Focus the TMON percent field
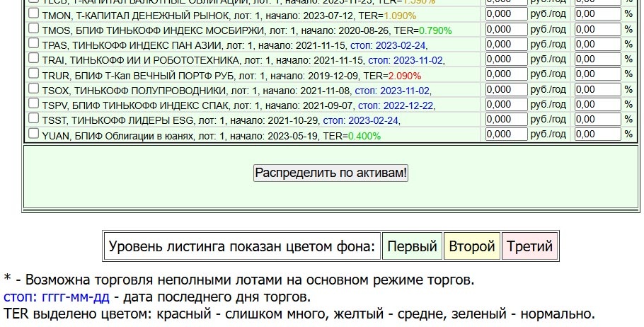The width and height of the screenshot is (644, 327). click(597, 14)
